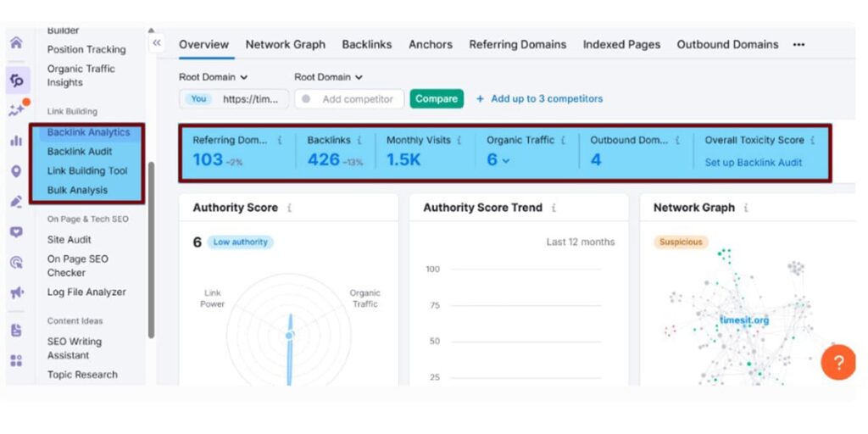The width and height of the screenshot is (868, 434).
Task: Click Set up Backlink Audit link
Action: (x=753, y=163)
